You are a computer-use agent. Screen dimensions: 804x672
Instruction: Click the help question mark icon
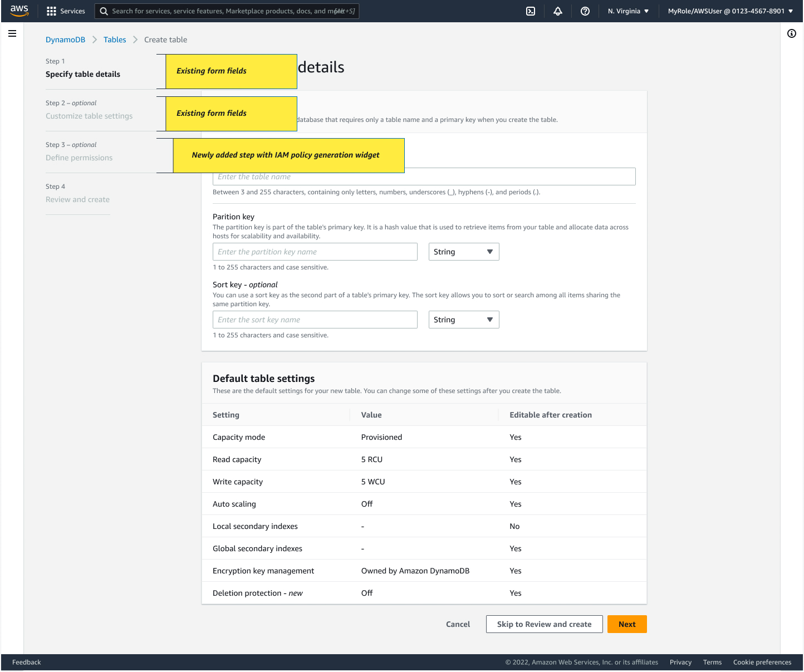[585, 11]
